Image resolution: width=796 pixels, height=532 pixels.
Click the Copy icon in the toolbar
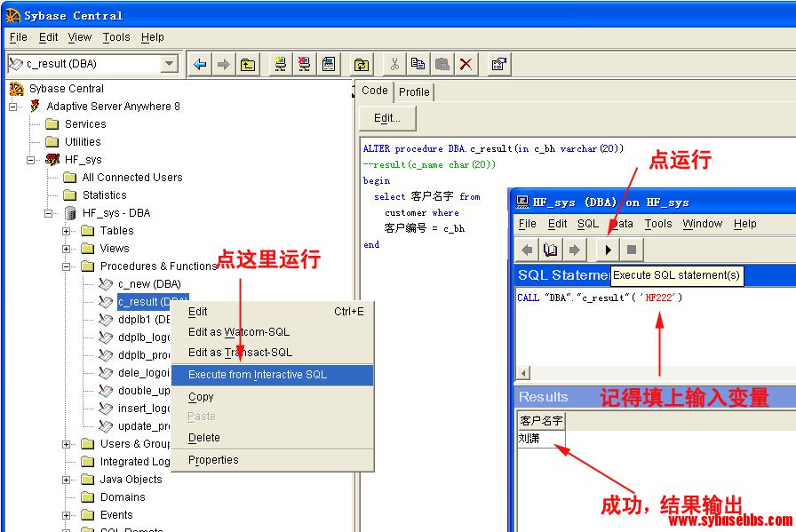[418, 64]
